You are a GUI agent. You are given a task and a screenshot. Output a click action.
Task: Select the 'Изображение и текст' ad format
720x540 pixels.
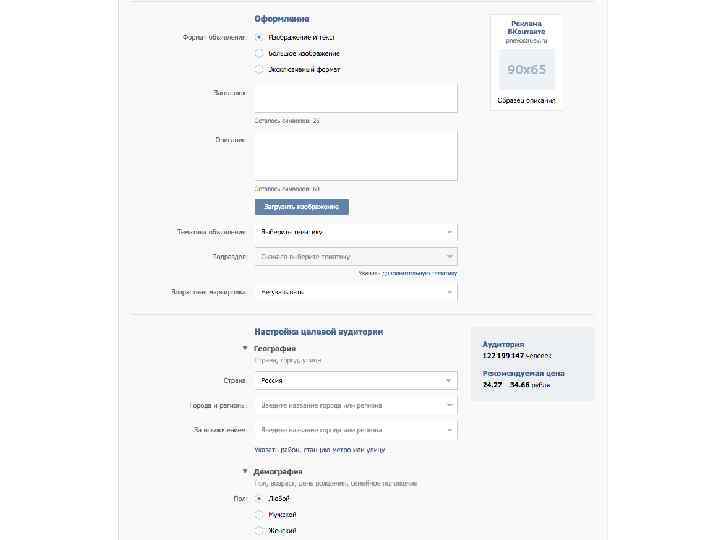(x=260, y=38)
